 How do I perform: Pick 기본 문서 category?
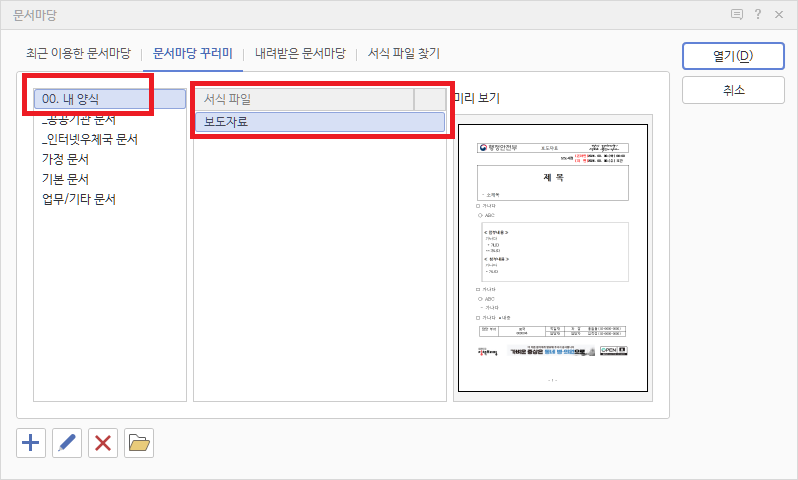[x=66, y=179]
